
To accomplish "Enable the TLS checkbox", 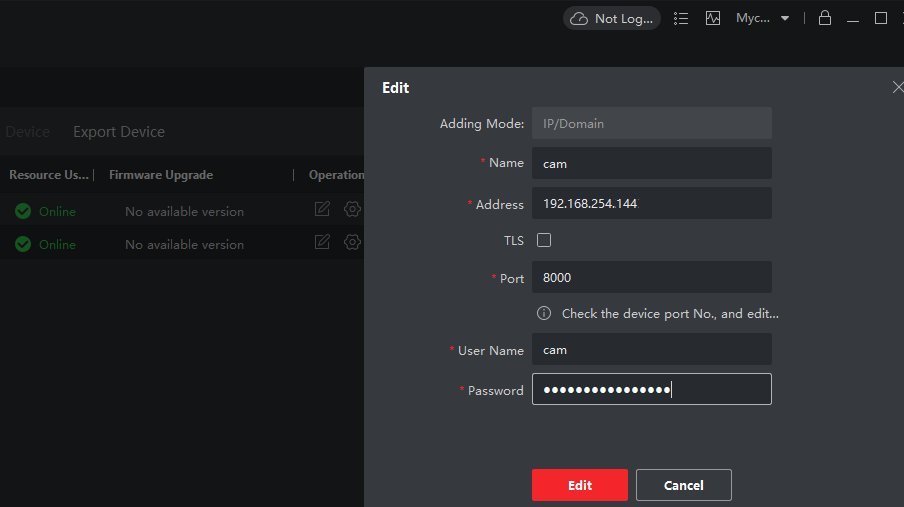I will (544, 240).
